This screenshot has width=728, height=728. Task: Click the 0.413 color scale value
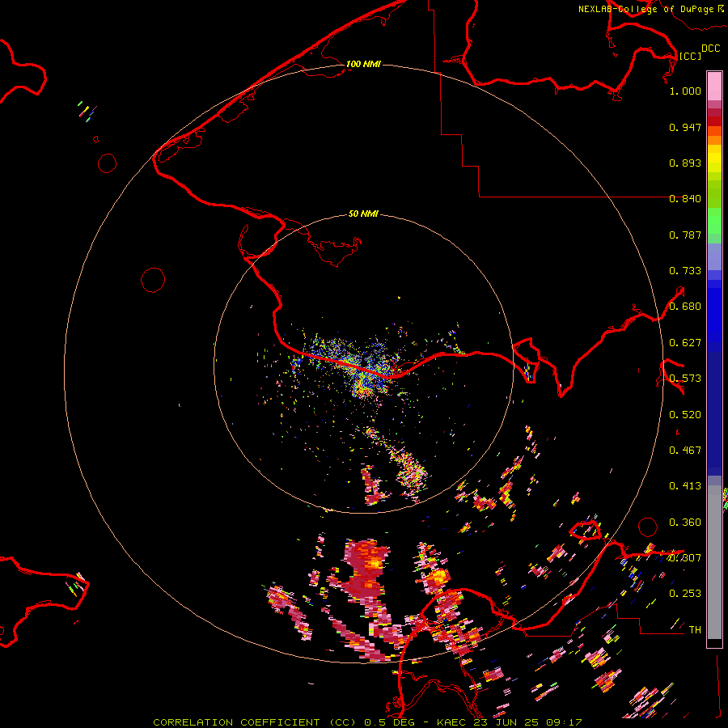[x=685, y=486]
